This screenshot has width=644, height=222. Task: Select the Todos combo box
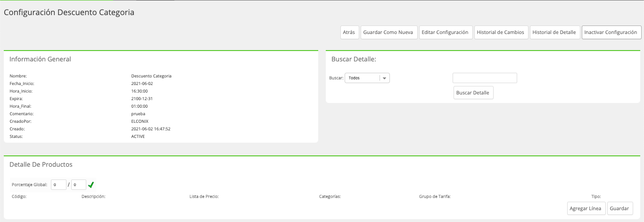(x=367, y=78)
